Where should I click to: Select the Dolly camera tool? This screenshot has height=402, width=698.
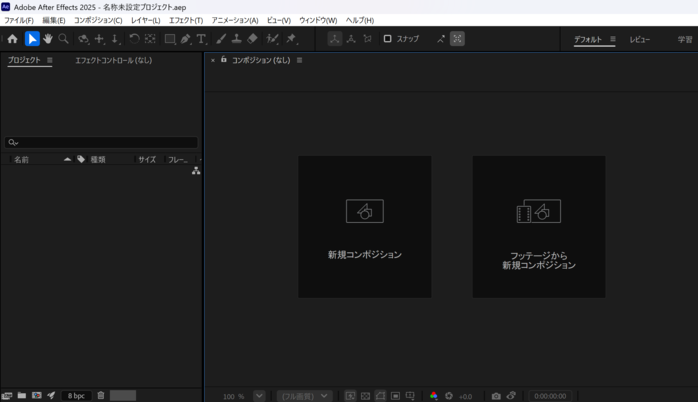pos(115,39)
